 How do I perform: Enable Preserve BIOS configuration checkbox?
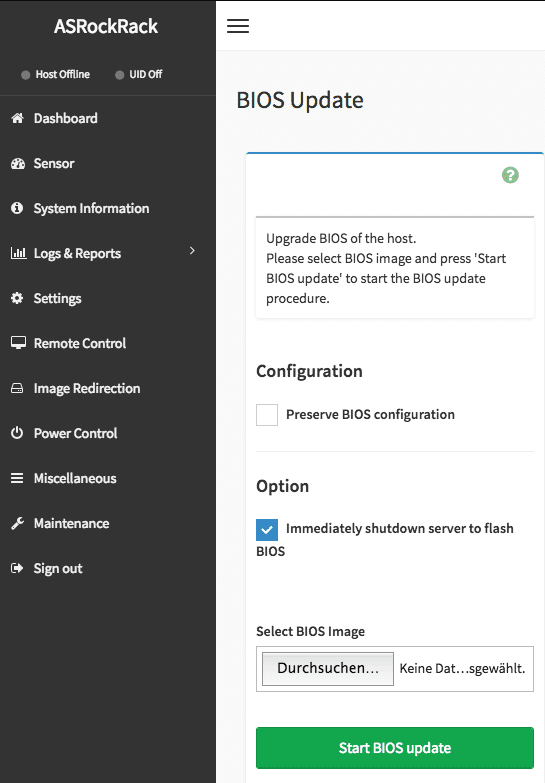click(x=267, y=415)
